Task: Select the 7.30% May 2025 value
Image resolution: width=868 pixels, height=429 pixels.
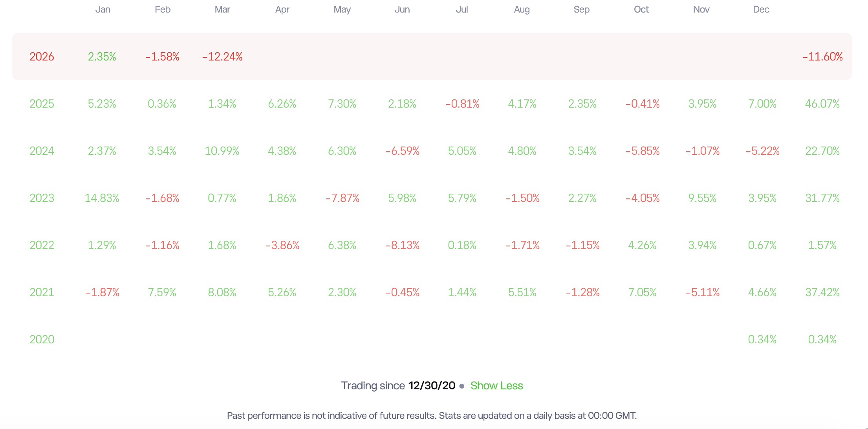Action: (x=342, y=104)
